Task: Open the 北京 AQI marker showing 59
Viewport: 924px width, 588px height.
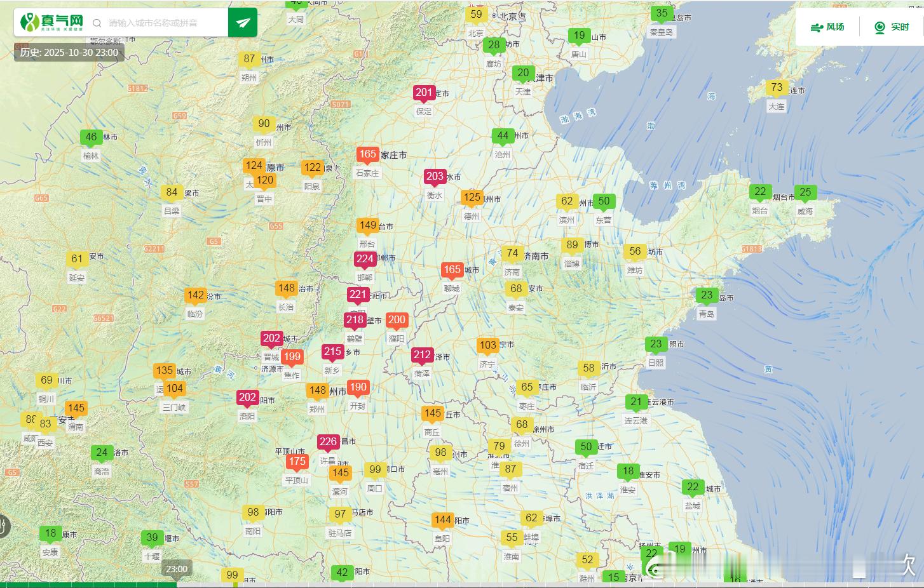Action: (476, 15)
